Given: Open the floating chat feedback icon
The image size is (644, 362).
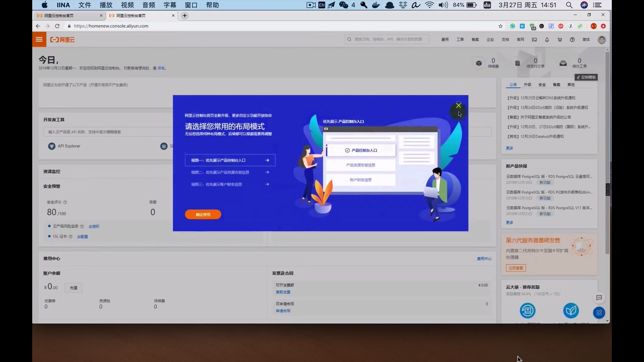Looking at the screenshot, I should (x=599, y=298).
